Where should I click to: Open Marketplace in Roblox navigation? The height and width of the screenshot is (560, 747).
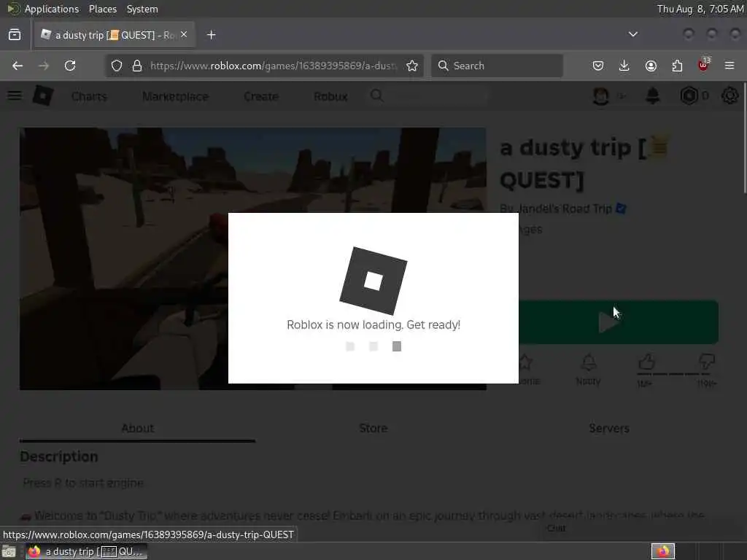click(175, 97)
